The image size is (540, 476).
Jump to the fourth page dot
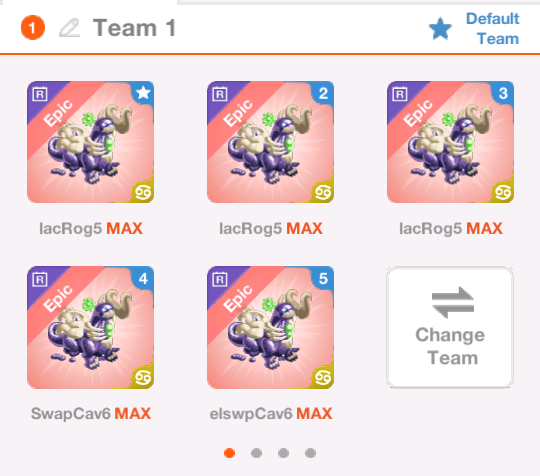point(310,453)
